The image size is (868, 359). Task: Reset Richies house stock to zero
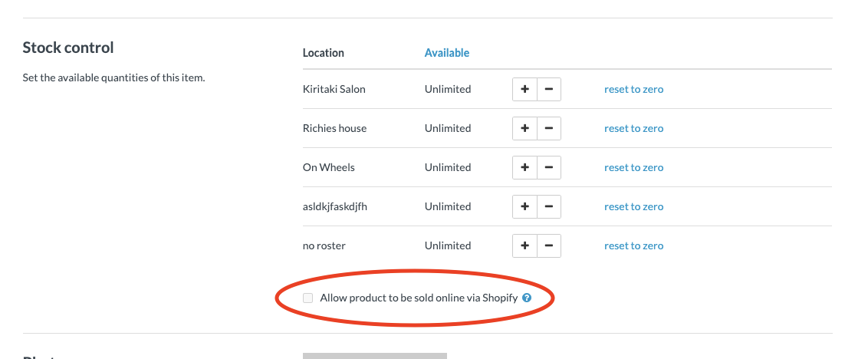(x=633, y=129)
